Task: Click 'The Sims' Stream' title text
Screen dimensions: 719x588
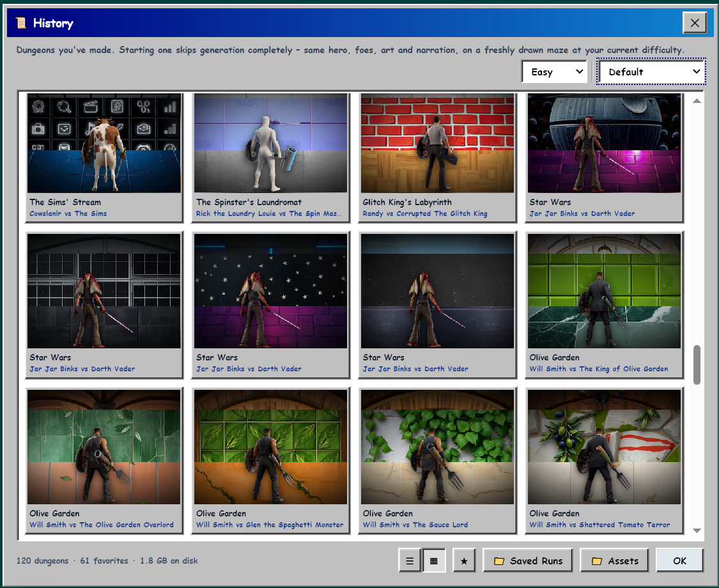Action: coord(65,202)
